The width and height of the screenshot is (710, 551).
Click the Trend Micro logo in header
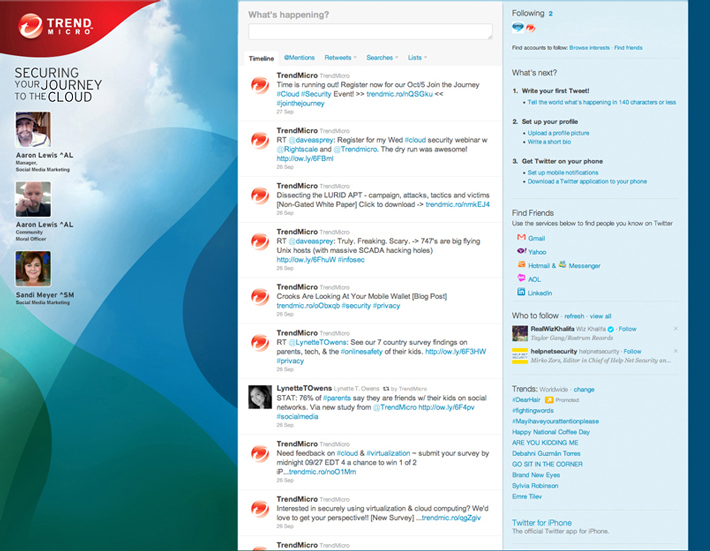(55, 26)
